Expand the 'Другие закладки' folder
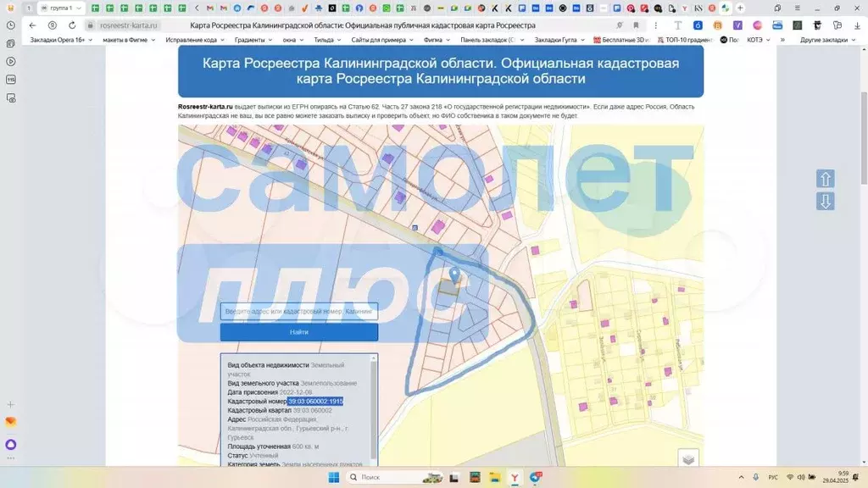This screenshot has height=488, width=868. 827,40
